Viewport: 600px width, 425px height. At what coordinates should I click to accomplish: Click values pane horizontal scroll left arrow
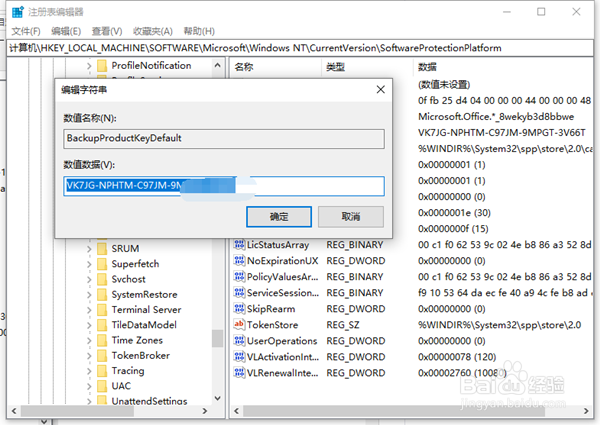236,411
